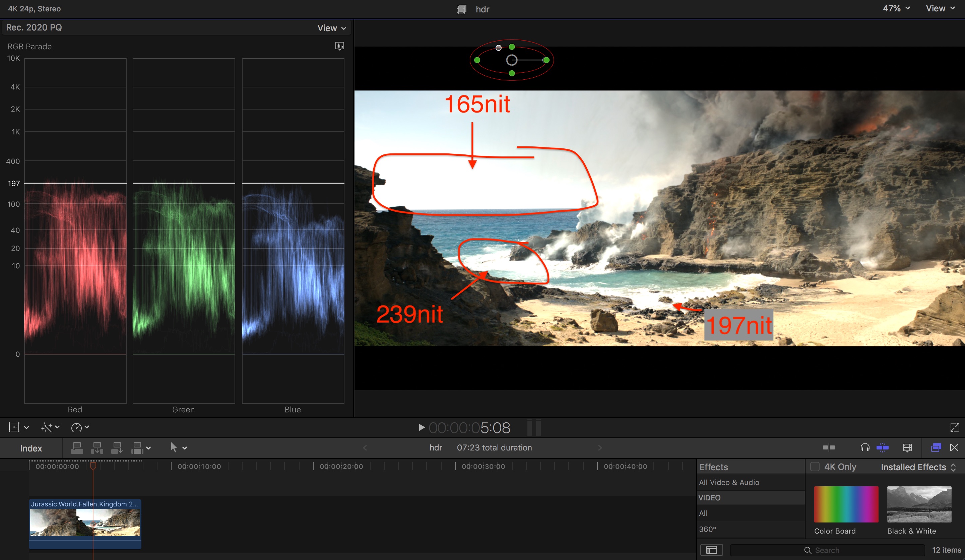Show the effects browser icon
This screenshot has height=560, width=965.
(x=936, y=447)
